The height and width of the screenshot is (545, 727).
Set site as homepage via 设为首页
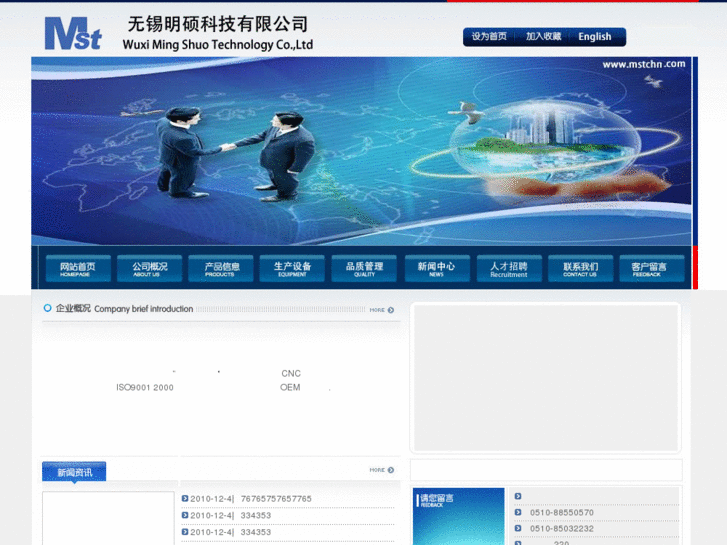489,37
